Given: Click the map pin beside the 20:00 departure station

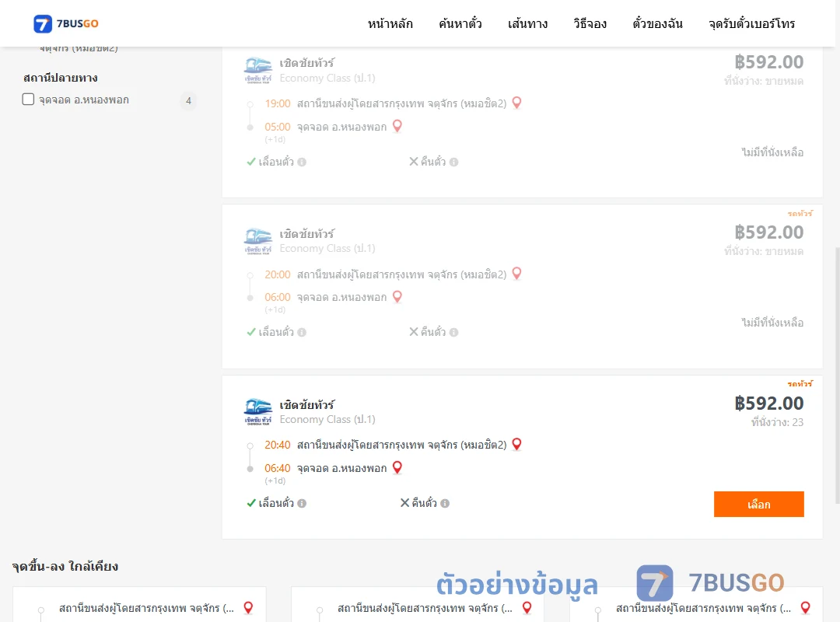Looking at the screenshot, I should [x=517, y=274].
